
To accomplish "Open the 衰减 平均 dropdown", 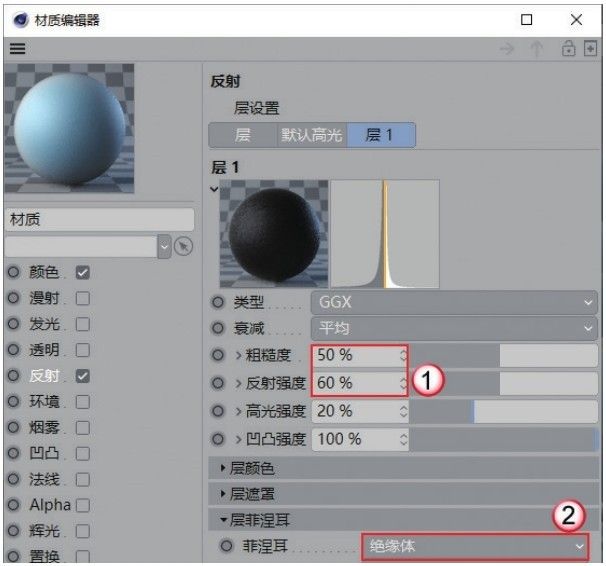I will click(x=454, y=328).
